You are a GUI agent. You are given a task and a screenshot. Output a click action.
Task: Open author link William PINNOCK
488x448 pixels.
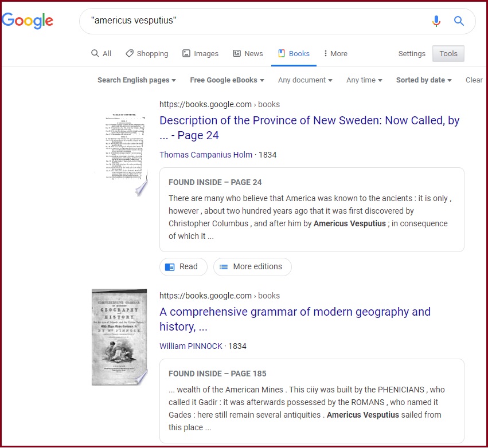(x=191, y=346)
